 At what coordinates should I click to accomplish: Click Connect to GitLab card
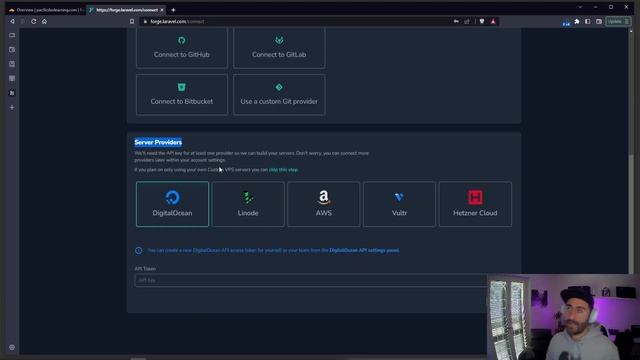pos(279,48)
